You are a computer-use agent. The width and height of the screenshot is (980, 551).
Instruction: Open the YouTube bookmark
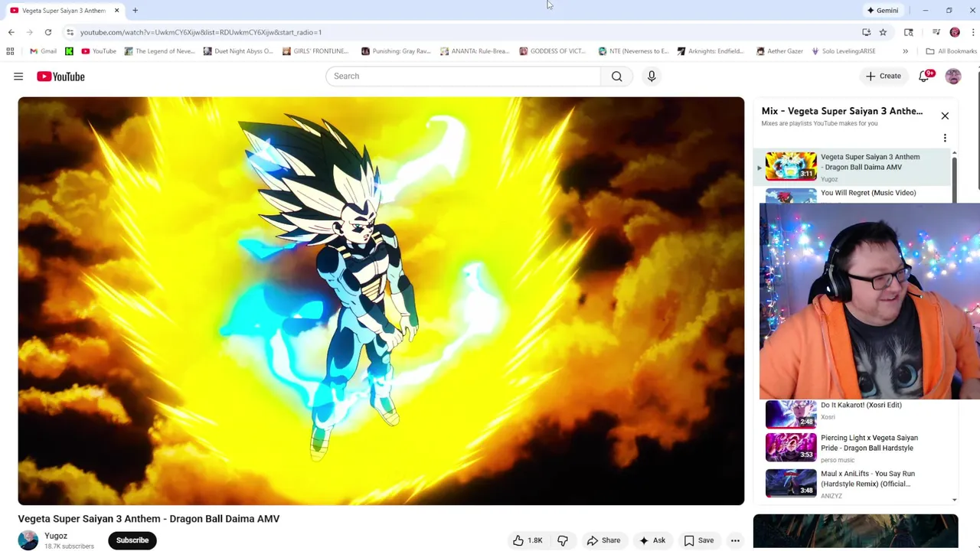click(x=99, y=51)
